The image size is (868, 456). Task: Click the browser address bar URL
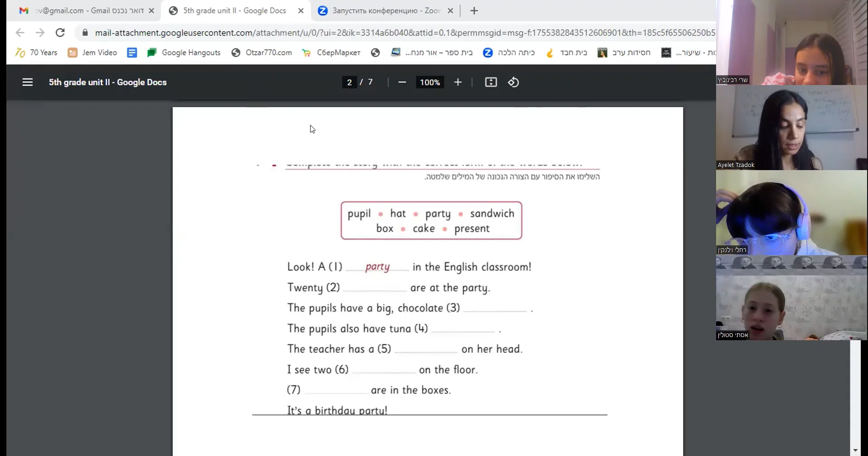coord(405,33)
